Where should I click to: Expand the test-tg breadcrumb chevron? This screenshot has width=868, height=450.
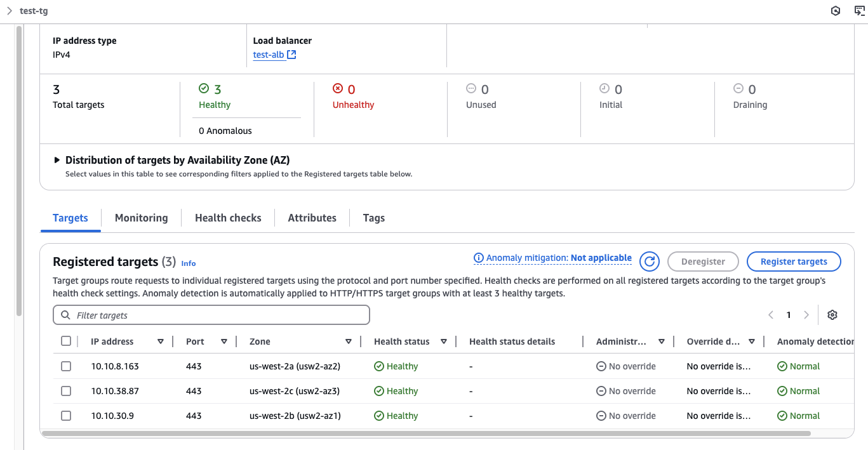[10, 11]
